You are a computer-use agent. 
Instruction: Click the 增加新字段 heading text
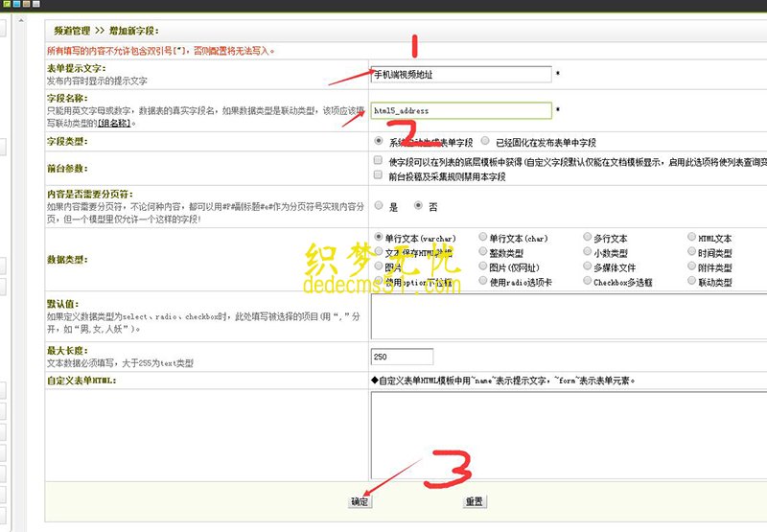click(133, 31)
